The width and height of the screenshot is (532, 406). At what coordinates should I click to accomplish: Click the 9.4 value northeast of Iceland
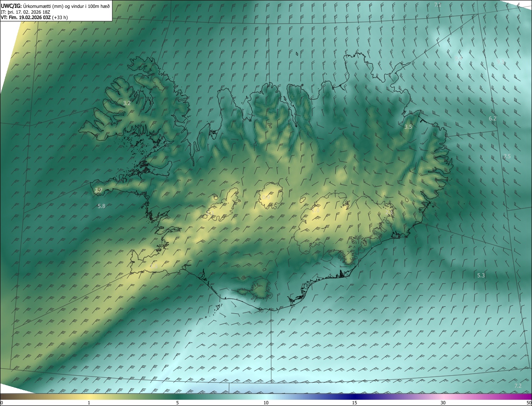[x=458, y=59]
